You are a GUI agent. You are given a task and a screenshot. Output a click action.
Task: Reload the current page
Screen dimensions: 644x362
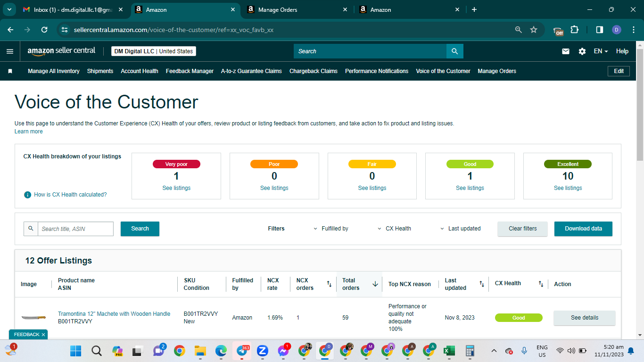point(44,30)
